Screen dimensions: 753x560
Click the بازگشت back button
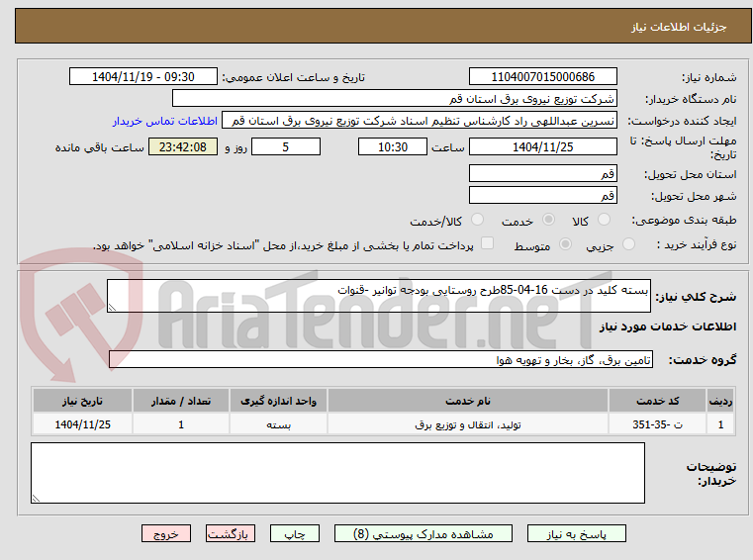230,533
